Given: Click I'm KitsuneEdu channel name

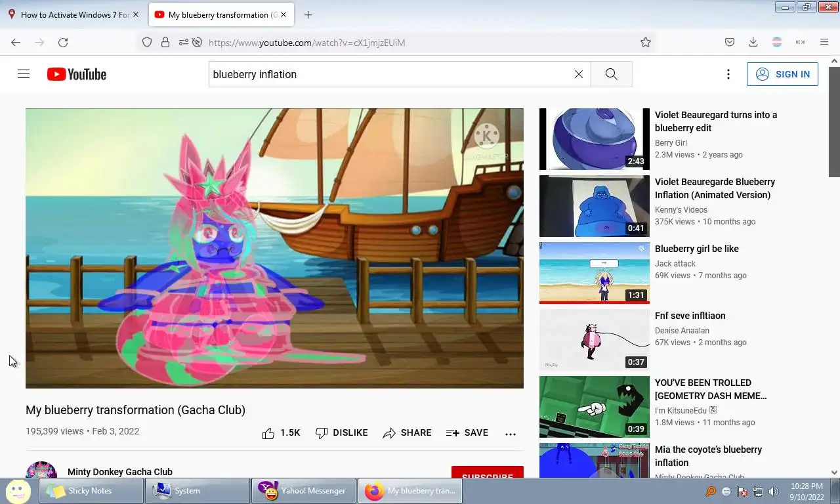Looking at the screenshot, I should pyautogui.click(x=686, y=410).
